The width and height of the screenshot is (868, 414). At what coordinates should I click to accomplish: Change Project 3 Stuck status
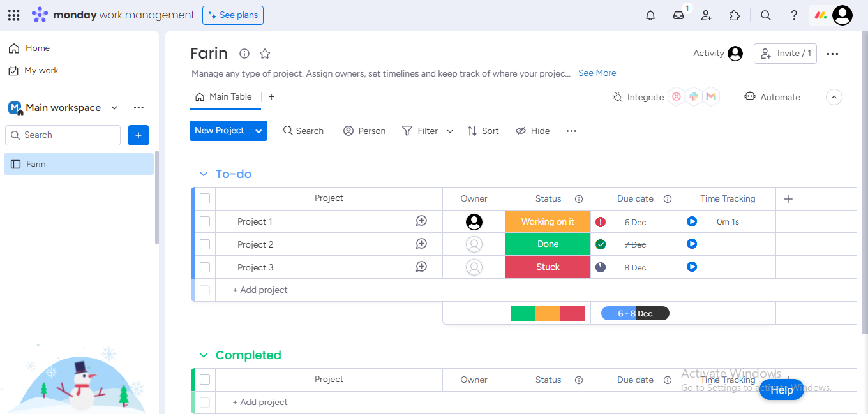(x=548, y=267)
